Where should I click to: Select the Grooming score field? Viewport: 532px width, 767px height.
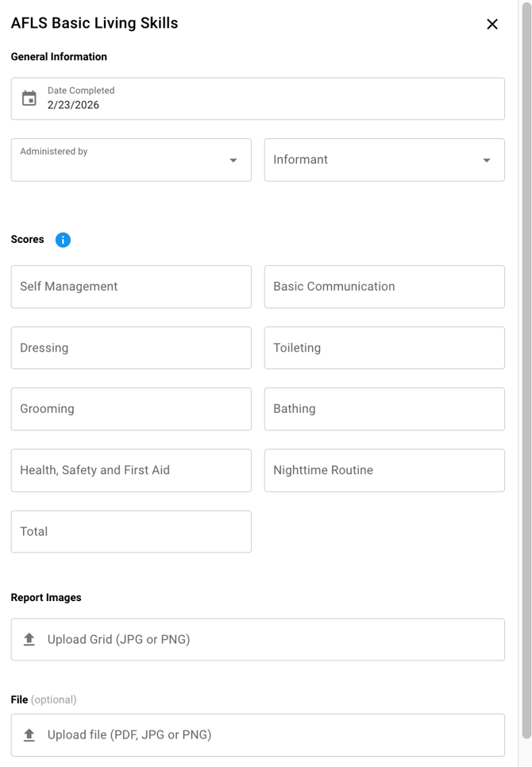tap(131, 409)
